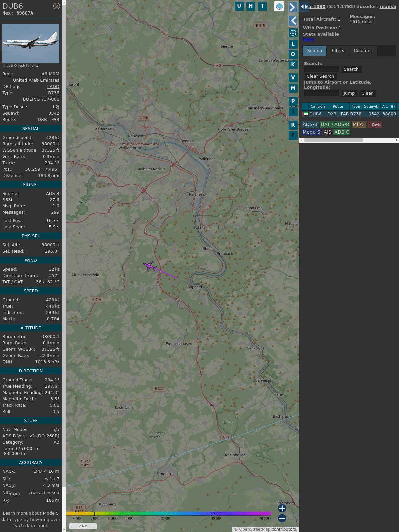Open settings via the gear icon
This screenshot has width=399, height=532.
pyautogui.click(x=293, y=33)
